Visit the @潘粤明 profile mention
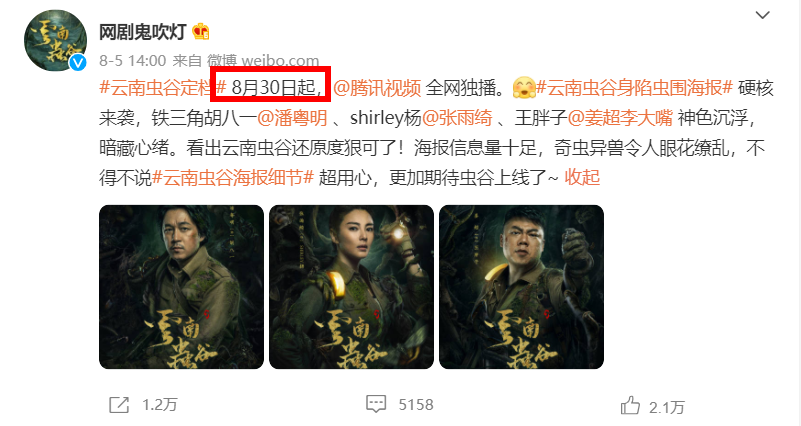Viewport: 801px width, 426px height. click(x=292, y=118)
